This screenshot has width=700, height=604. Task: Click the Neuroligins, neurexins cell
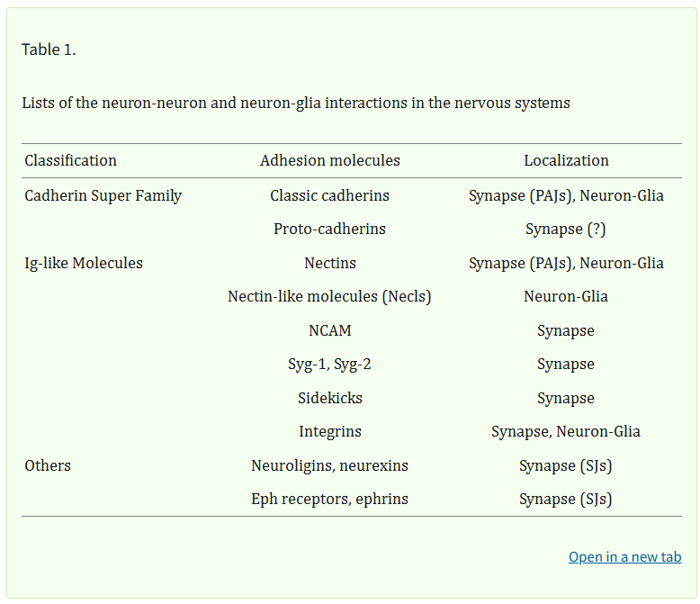pyautogui.click(x=329, y=465)
